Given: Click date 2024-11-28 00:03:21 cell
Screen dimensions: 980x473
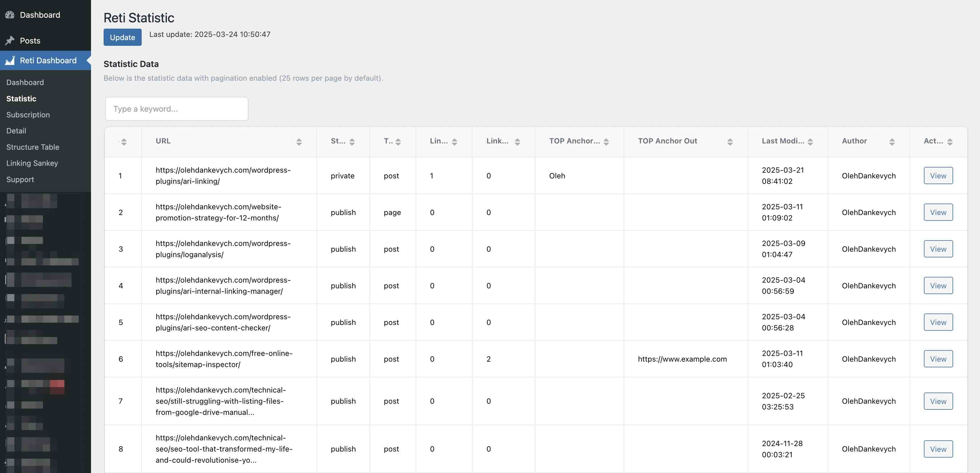Looking at the screenshot, I should pos(782,449).
